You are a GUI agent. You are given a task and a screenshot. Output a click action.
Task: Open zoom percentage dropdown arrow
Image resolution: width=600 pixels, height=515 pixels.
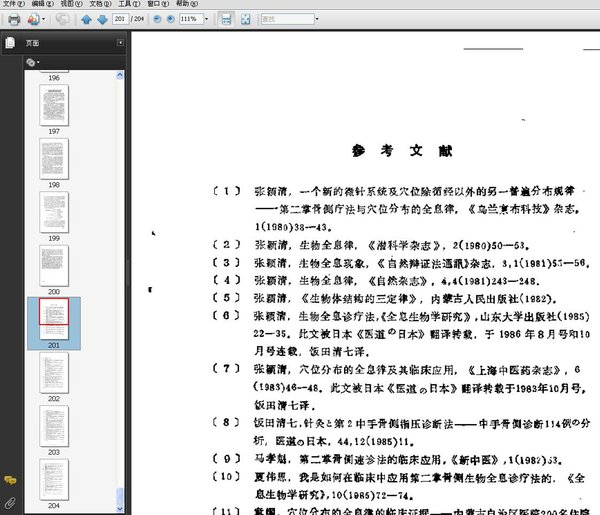point(206,19)
